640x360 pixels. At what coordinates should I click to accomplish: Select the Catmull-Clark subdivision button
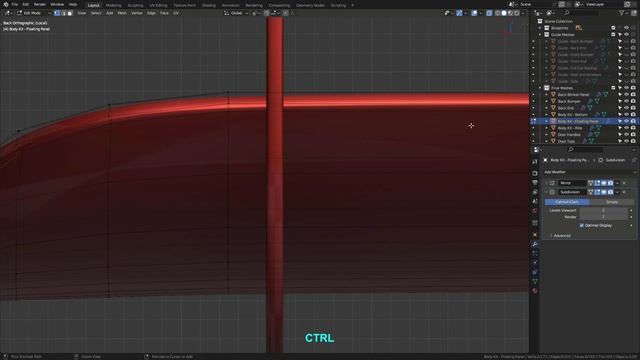point(567,202)
